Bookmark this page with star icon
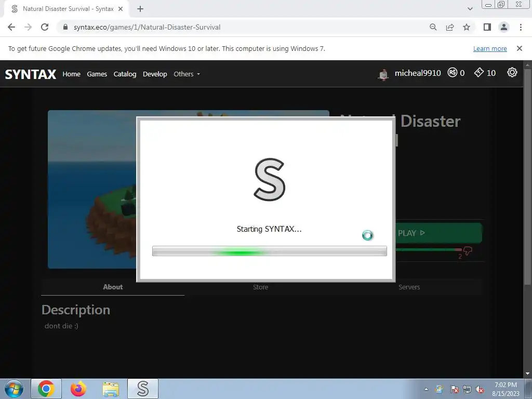532x399 pixels. click(467, 27)
